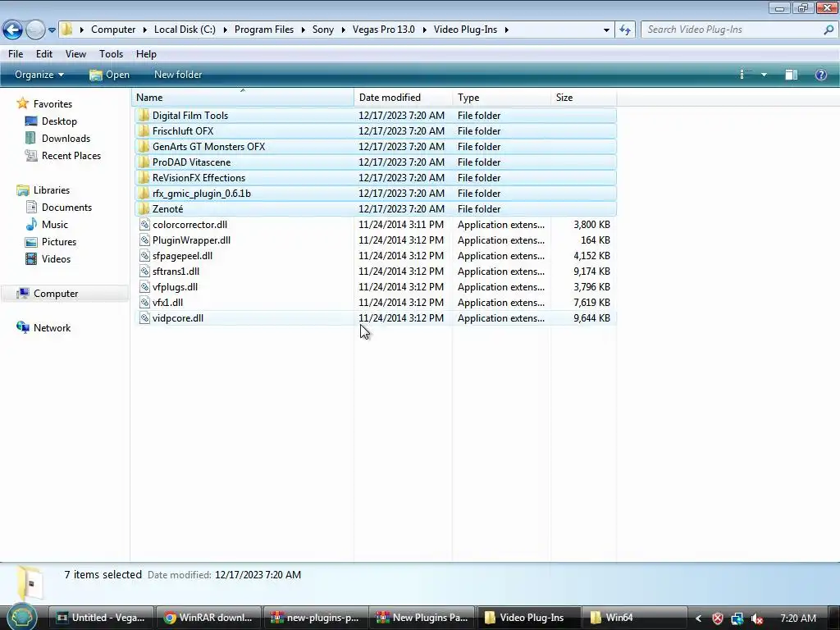Expand the view options dropdown arrow
Image resolution: width=840 pixels, height=630 pixels.
764,75
